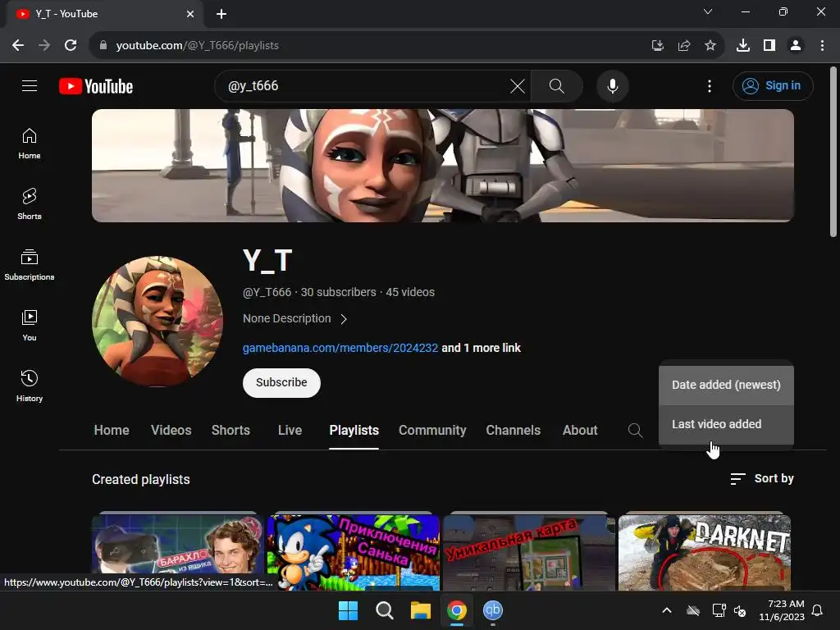Open the Windows Start menu
Screen dimensions: 840x630
click(x=348, y=610)
